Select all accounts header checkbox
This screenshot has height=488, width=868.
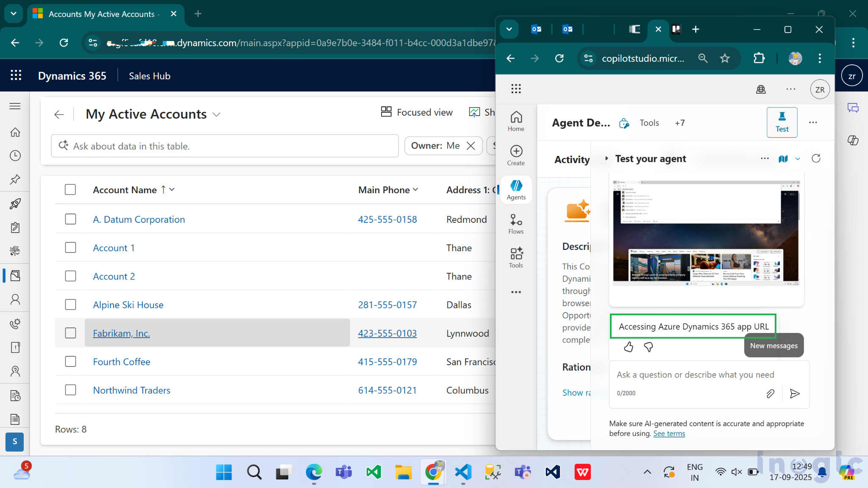click(70, 189)
